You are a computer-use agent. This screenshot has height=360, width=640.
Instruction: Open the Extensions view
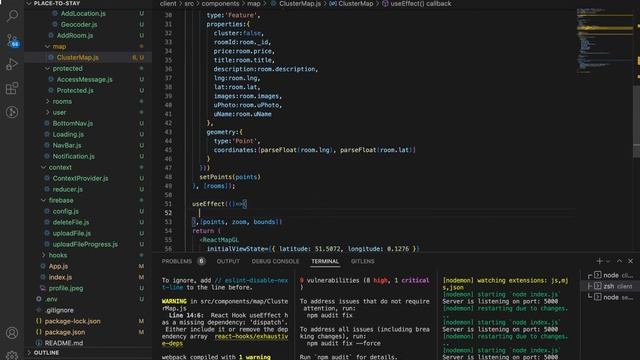point(12,88)
